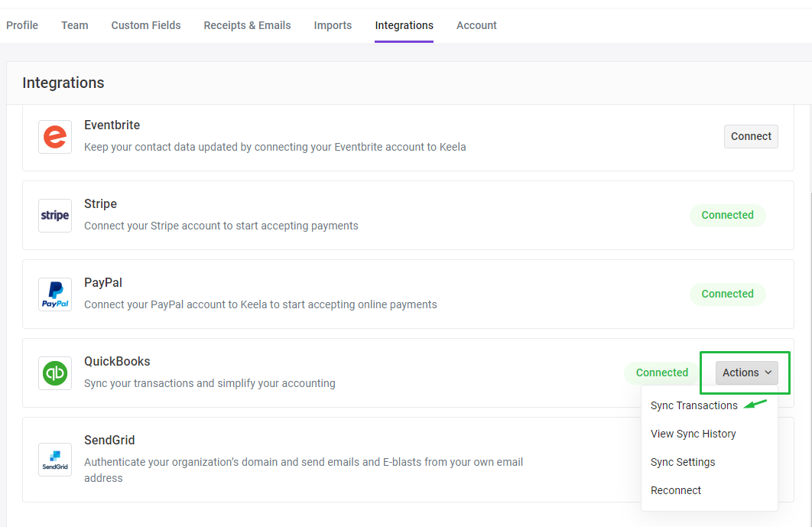Screen dimensions: 812x527
Task: Click the Eventbrite logo icon
Action: (55, 137)
